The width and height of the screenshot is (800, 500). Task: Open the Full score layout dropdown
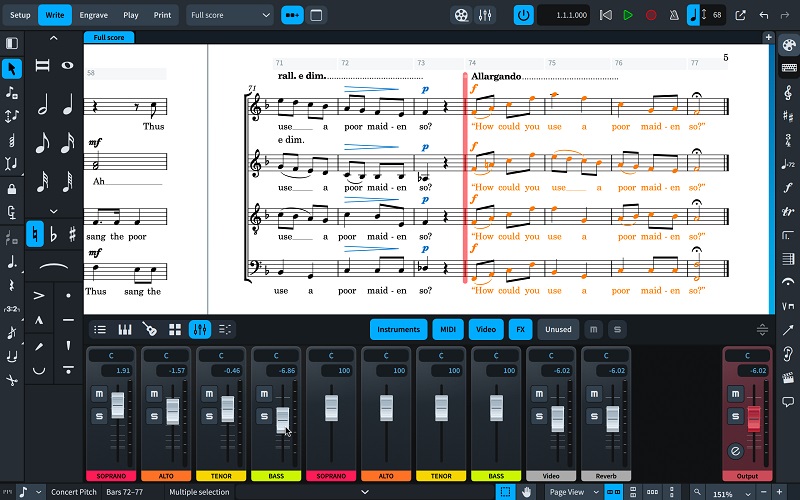[230, 15]
